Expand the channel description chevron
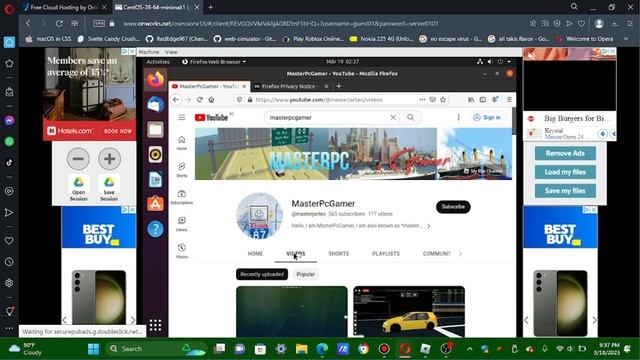Image resolution: width=640 pixels, height=360 pixels. tap(429, 226)
